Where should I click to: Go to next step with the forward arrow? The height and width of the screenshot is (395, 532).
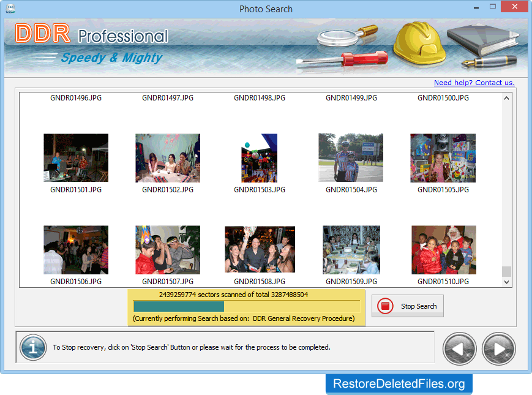point(499,348)
